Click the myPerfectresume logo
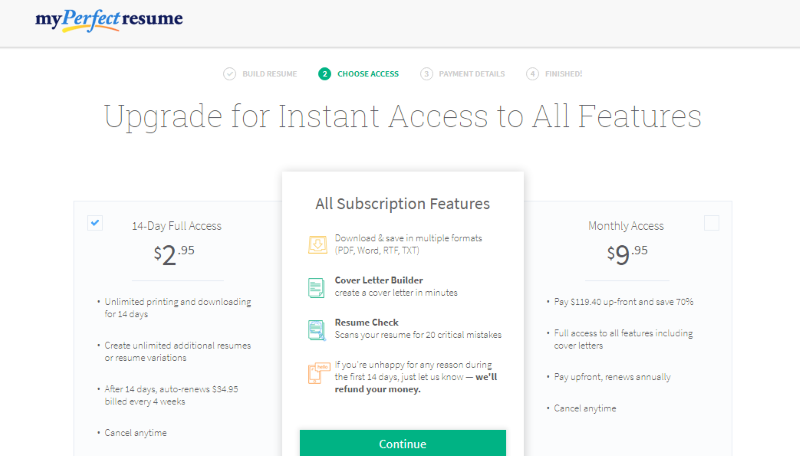The image size is (800, 456). pos(109,20)
